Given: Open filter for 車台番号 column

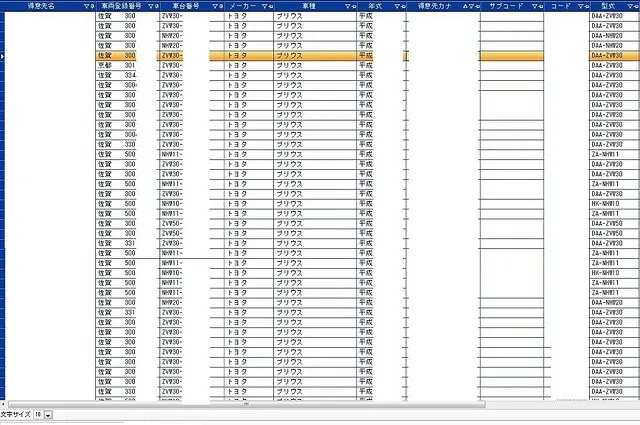Looking at the screenshot, I should click(215, 6).
